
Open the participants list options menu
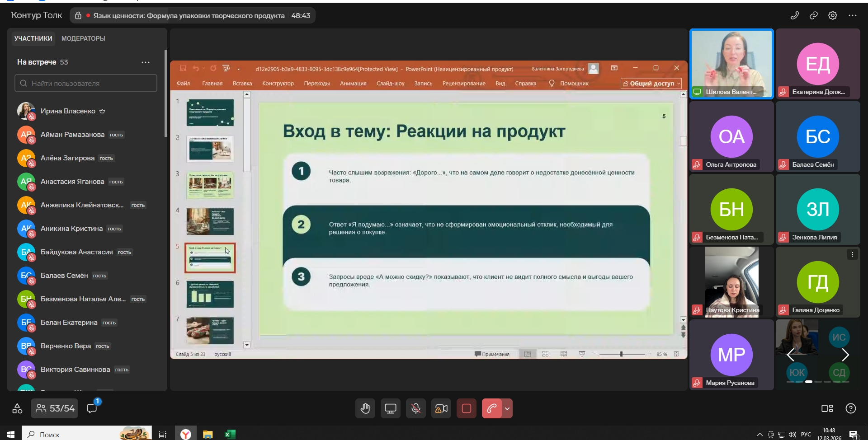click(x=146, y=62)
